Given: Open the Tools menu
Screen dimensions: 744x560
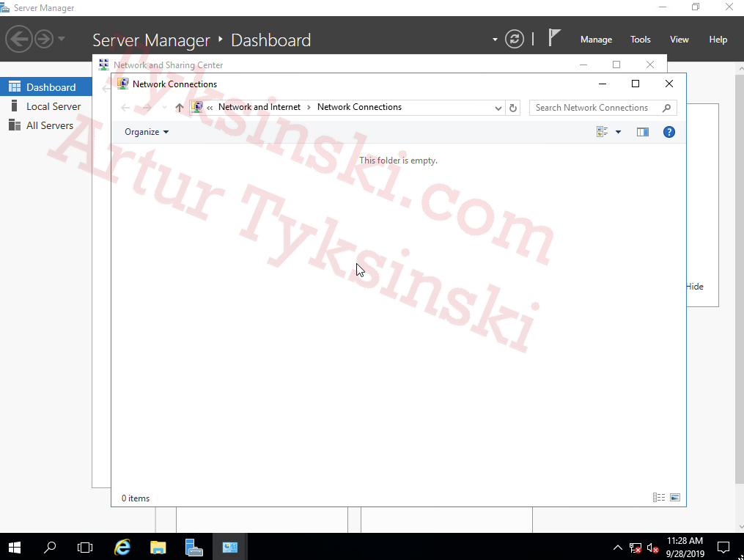Looking at the screenshot, I should [640, 40].
